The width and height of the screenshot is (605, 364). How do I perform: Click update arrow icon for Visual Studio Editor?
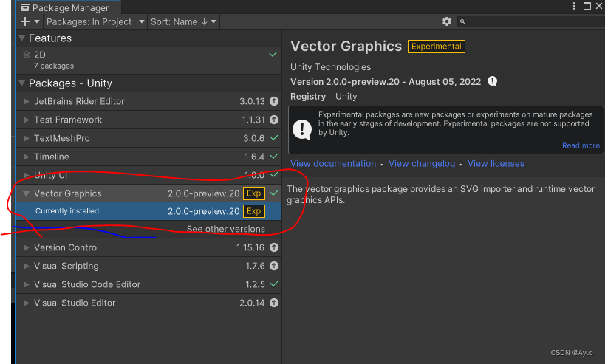click(x=274, y=303)
